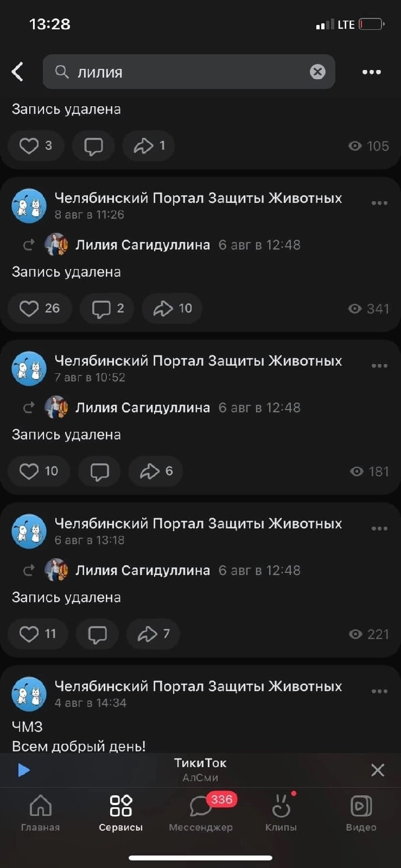Close the ТикиТок mini player
Image resolution: width=401 pixels, height=868 pixels.
[378, 770]
